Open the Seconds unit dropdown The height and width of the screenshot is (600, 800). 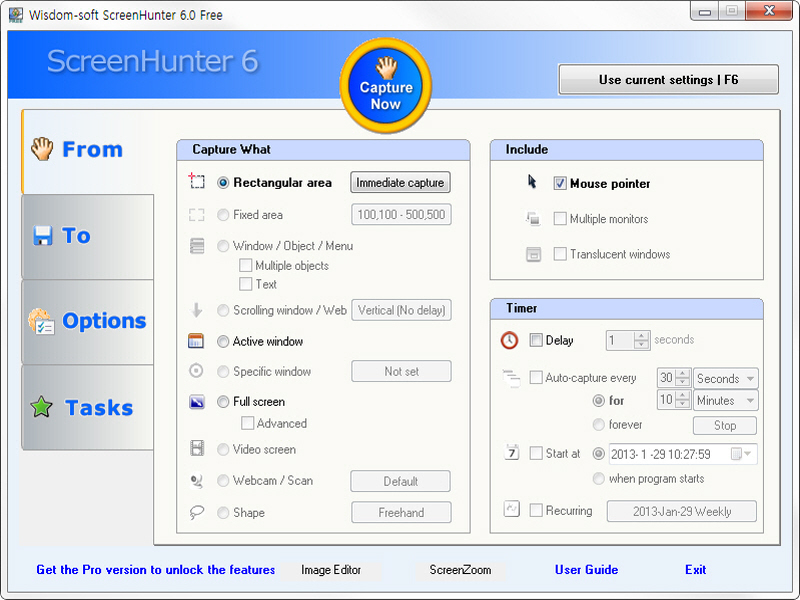click(726, 379)
